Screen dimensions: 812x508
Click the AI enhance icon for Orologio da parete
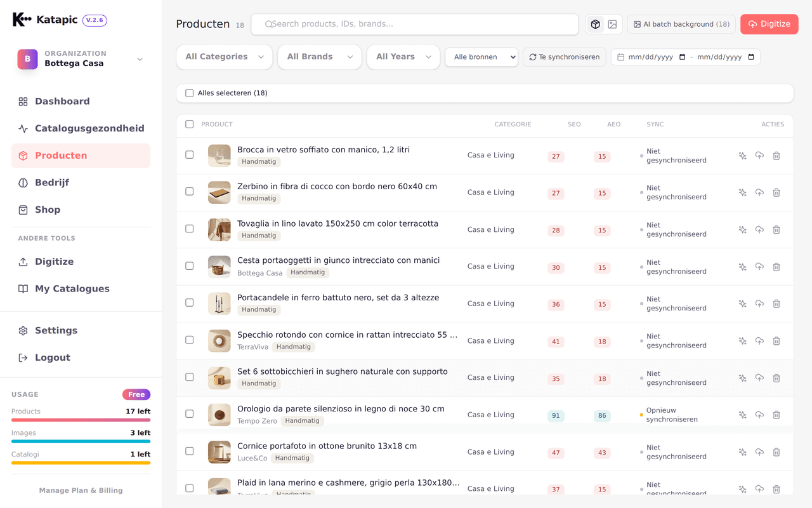point(742,415)
